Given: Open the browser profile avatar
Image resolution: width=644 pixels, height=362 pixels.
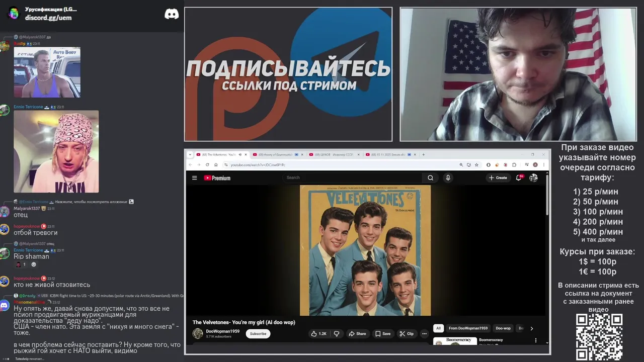Looking at the screenshot, I should (535, 164).
